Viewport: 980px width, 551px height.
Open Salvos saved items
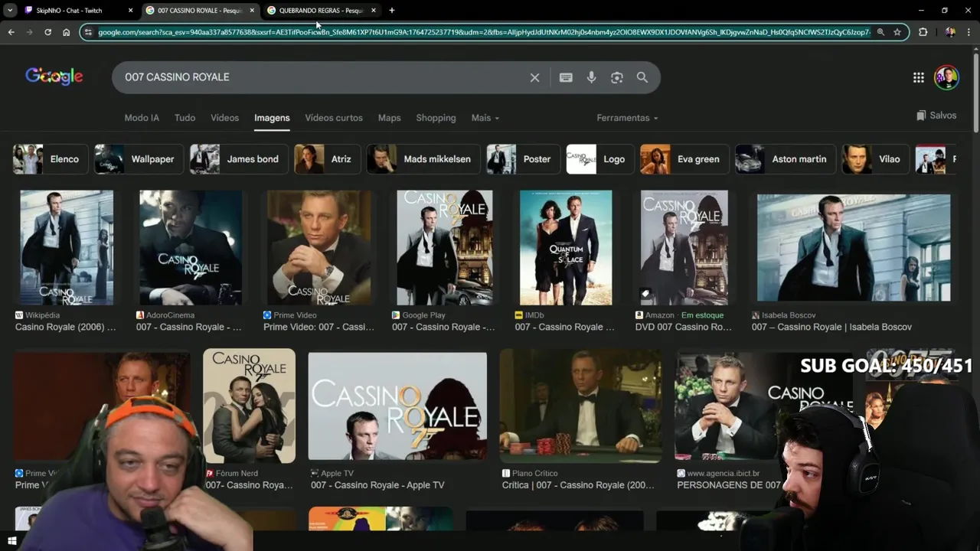[x=936, y=116]
